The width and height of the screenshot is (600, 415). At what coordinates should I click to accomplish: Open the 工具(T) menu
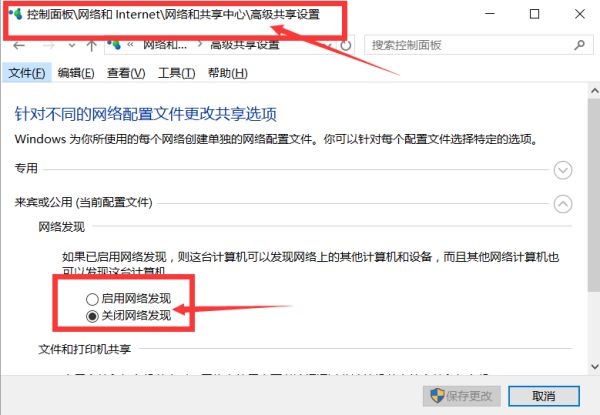[x=176, y=73]
